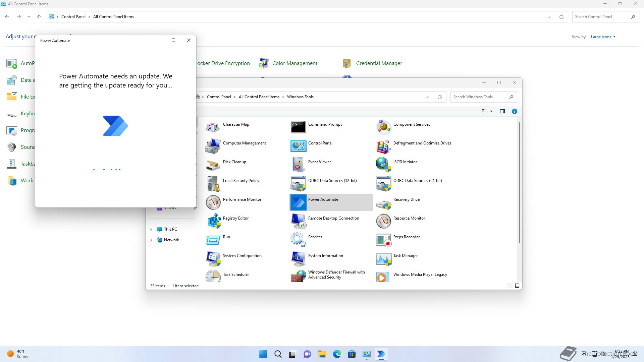Open Microsoft Edge from taskbar
Image resolution: width=644 pixels, height=362 pixels.
(x=337, y=354)
